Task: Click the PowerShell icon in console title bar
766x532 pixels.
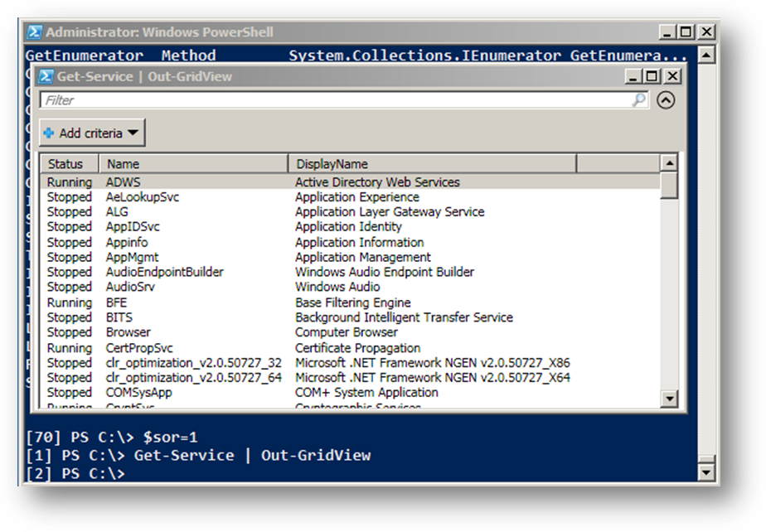Action: pyautogui.click(x=34, y=32)
